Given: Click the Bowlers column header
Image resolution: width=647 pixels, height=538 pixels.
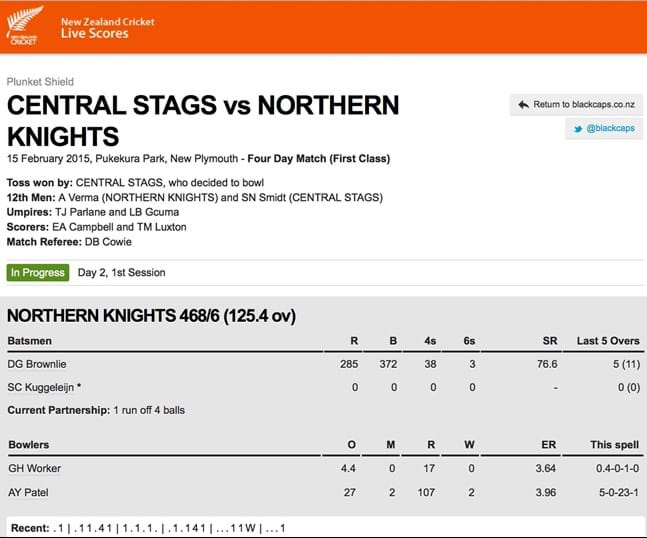Looking at the screenshot, I should (29, 445).
